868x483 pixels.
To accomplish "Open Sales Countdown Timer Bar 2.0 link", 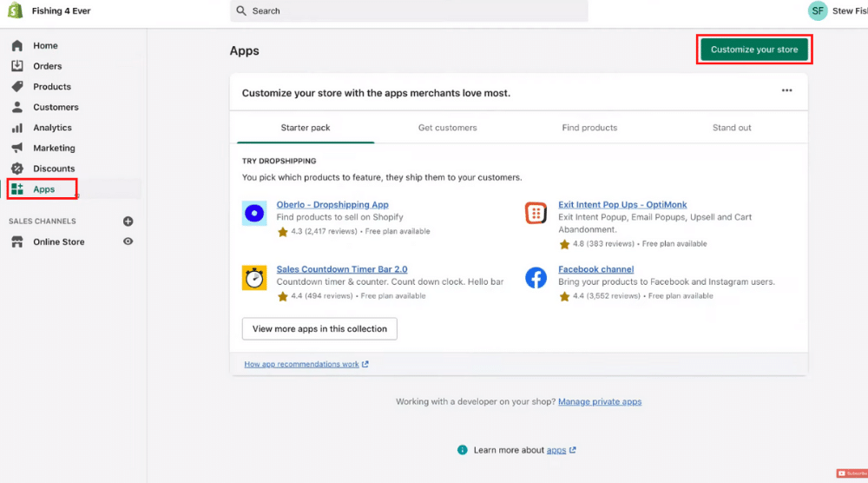I will [341, 269].
